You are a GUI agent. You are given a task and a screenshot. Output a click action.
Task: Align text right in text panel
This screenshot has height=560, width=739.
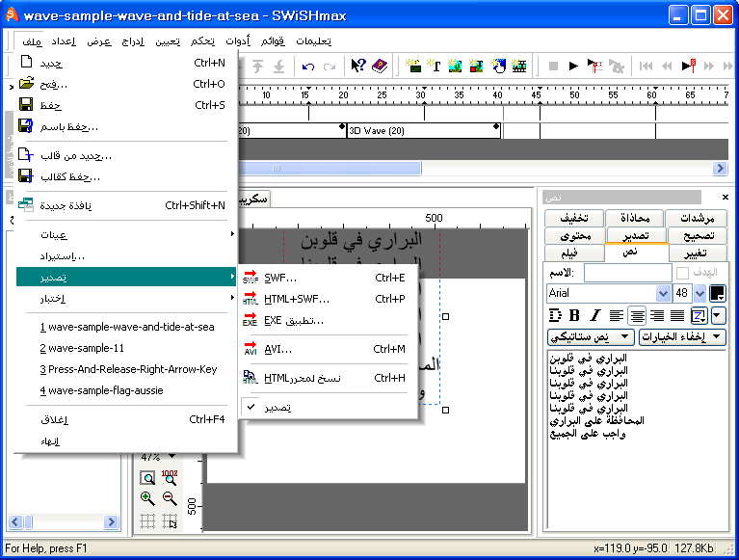(657, 315)
